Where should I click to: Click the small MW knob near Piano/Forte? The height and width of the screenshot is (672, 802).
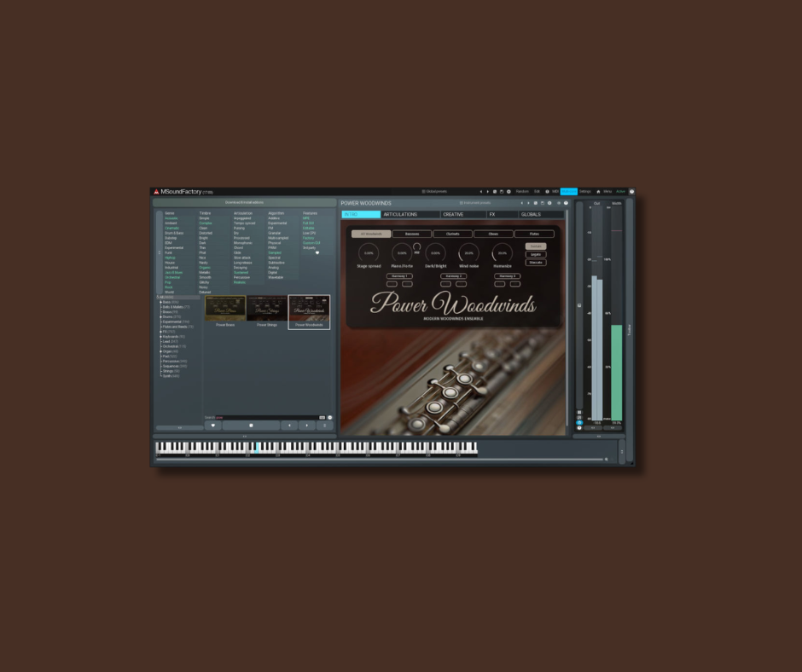click(417, 247)
